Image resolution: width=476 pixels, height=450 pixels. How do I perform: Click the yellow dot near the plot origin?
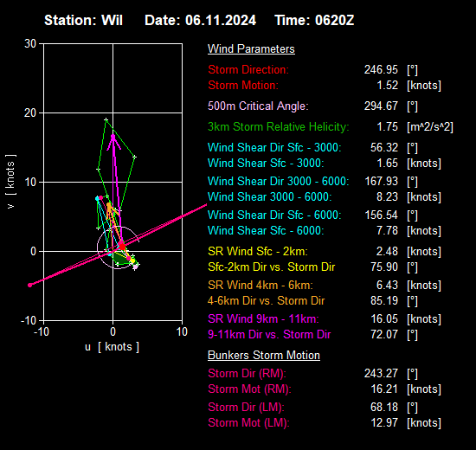[132, 260]
